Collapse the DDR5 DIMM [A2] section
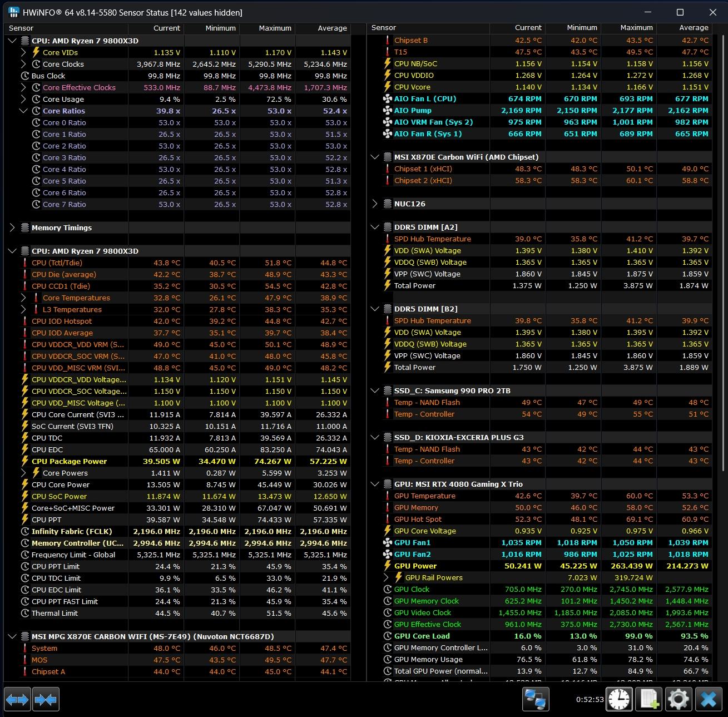 [x=375, y=227]
